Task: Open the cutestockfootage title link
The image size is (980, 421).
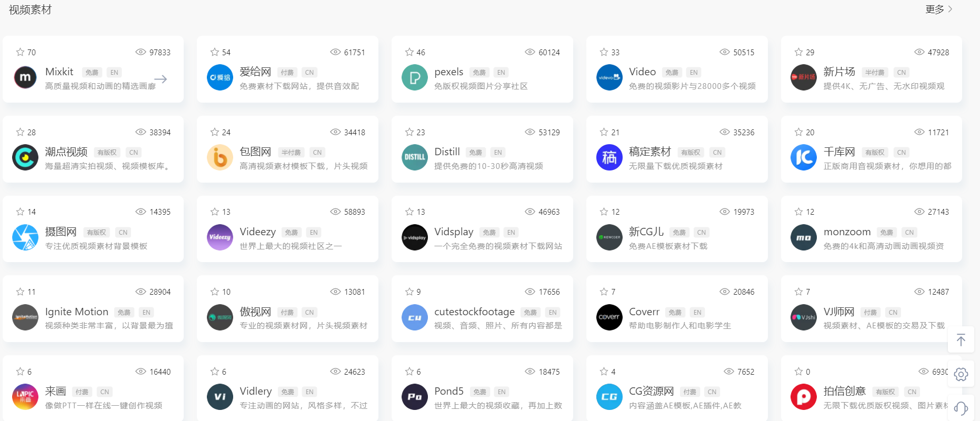Action: (474, 312)
